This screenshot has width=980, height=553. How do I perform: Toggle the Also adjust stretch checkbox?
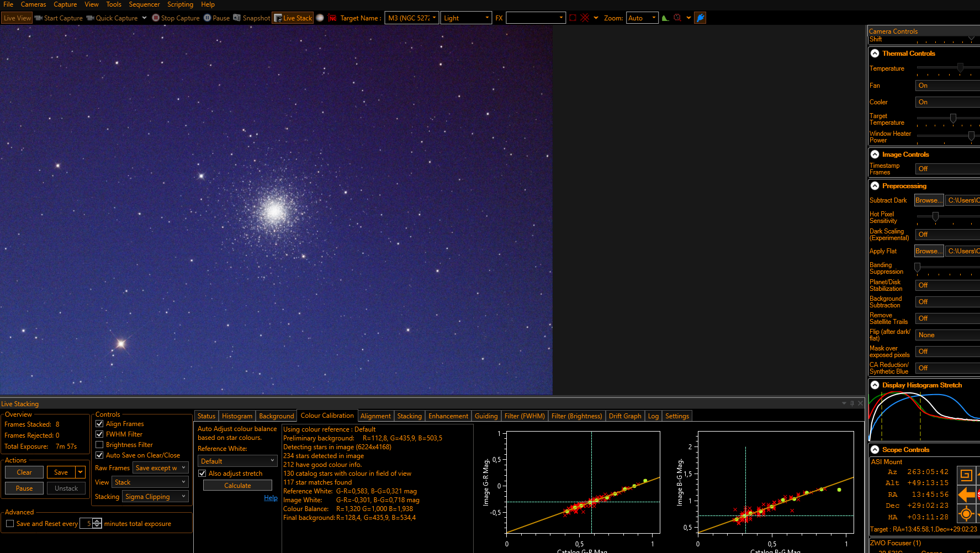[x=202, y=474]
